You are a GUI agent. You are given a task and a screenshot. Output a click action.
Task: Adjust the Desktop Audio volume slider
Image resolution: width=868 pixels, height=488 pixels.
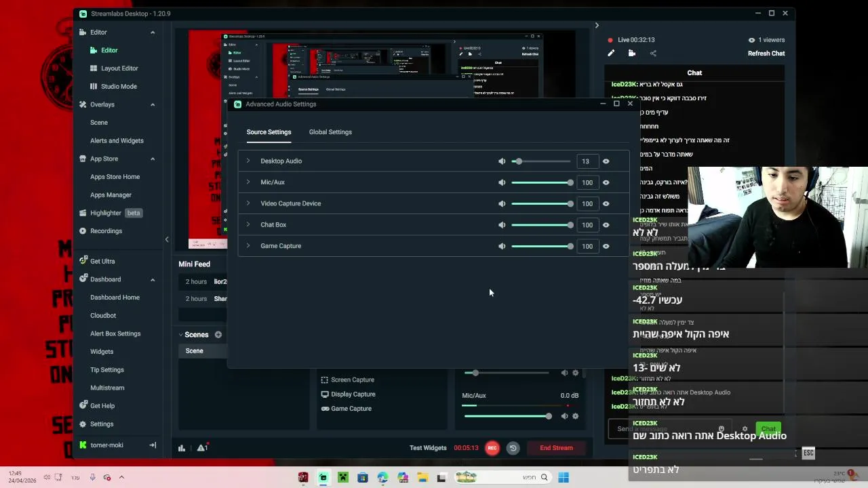(541, 161)
